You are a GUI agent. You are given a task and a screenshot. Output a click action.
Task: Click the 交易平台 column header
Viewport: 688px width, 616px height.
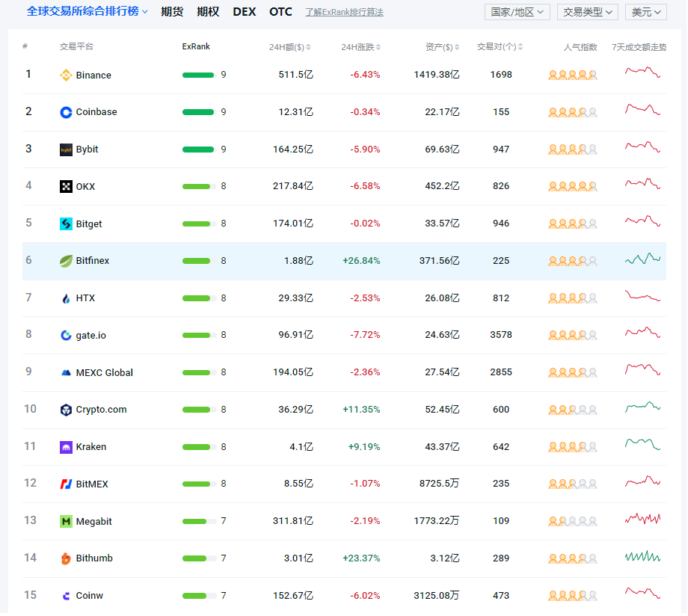point(77,46)
